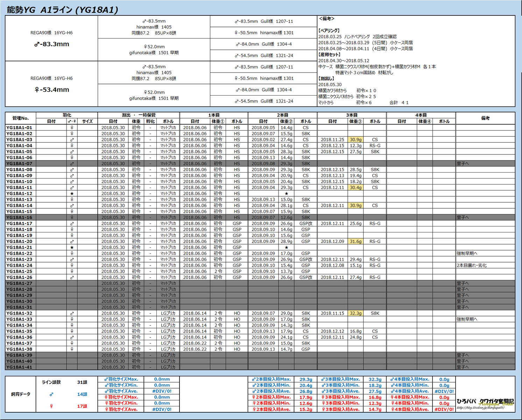Screen dimensions: 522x420
Task: Select the '♂-83.3mm' parent size cell
Action: click(x=52, y=44)
